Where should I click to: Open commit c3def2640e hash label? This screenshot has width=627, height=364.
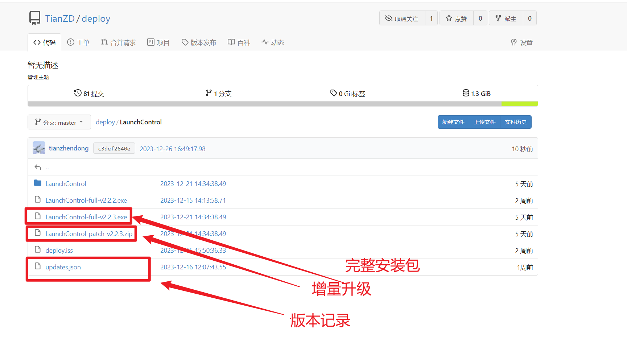pyautogui.click(x=114, y=149)
